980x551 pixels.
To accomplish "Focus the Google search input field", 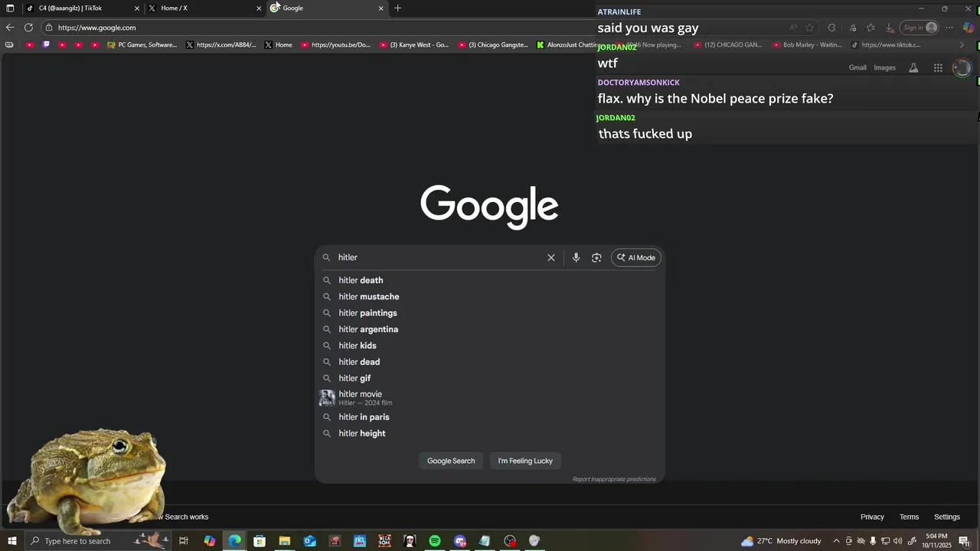I will [x=440, y=258].
